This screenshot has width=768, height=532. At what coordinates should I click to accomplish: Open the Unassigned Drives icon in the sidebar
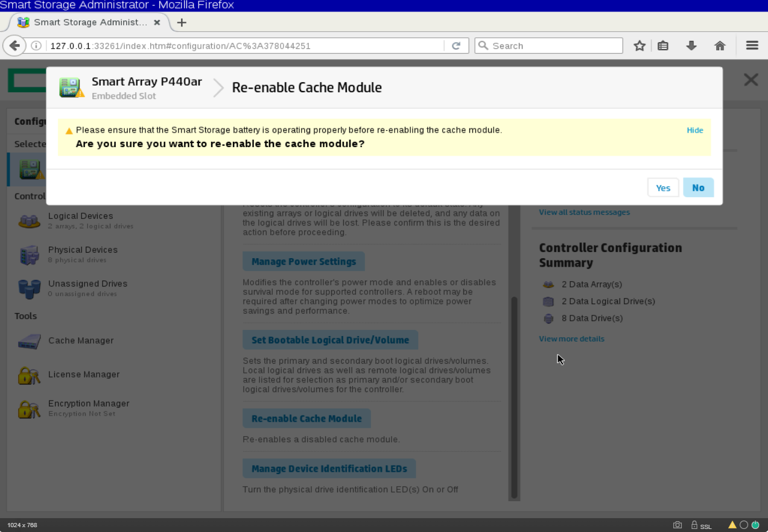click(x=29, y=289)
